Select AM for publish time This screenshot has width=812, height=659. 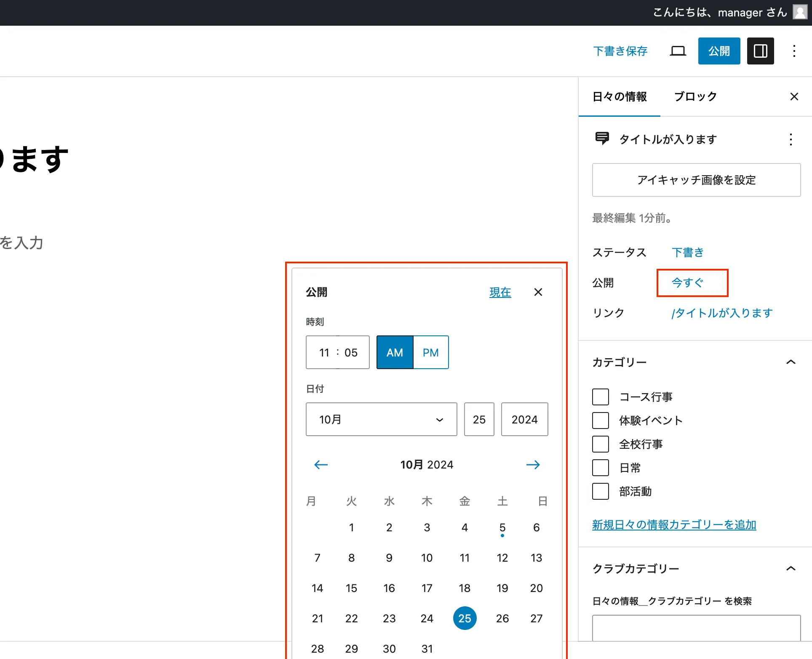(x=395, y=352)
